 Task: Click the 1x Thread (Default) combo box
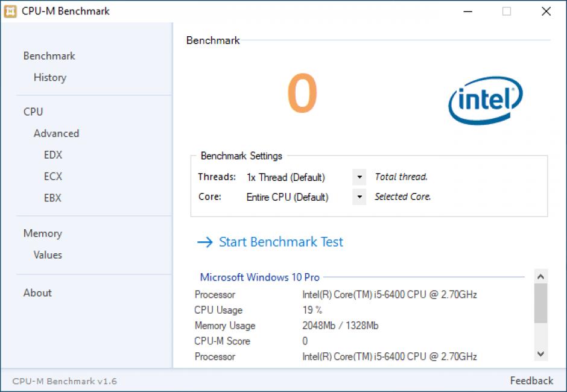(x=306, y=177)
